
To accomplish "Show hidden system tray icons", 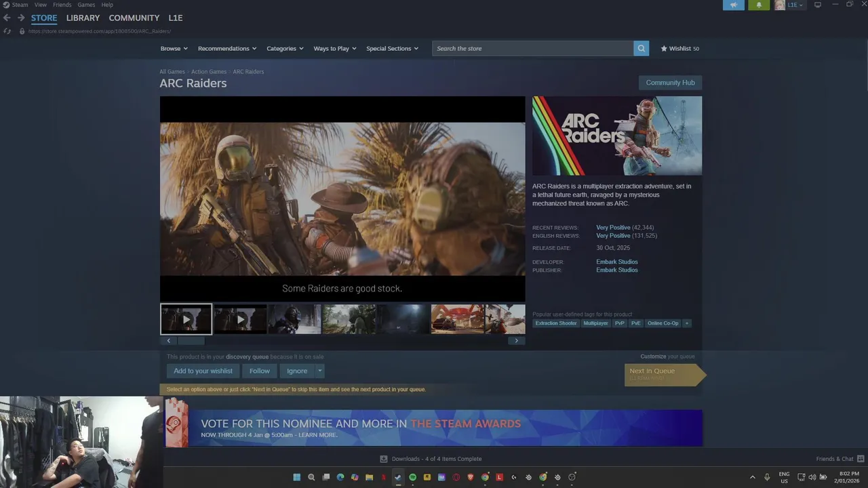I will [752, 477].
